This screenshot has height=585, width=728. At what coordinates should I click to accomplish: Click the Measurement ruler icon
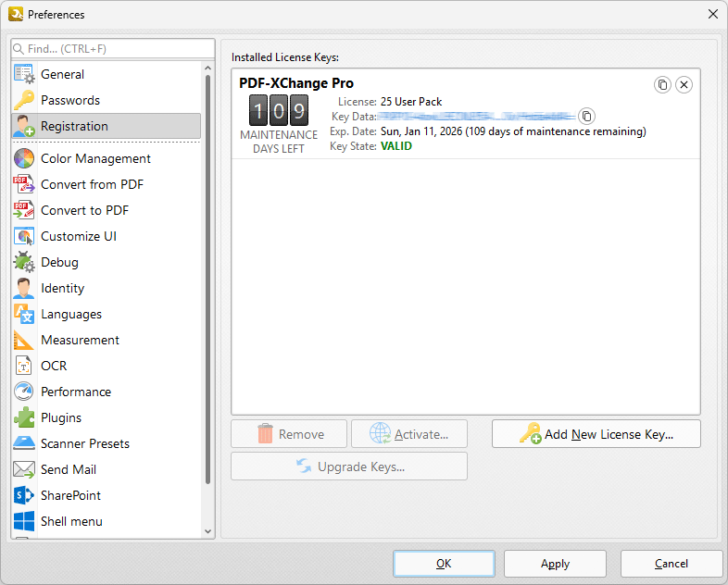24,340
